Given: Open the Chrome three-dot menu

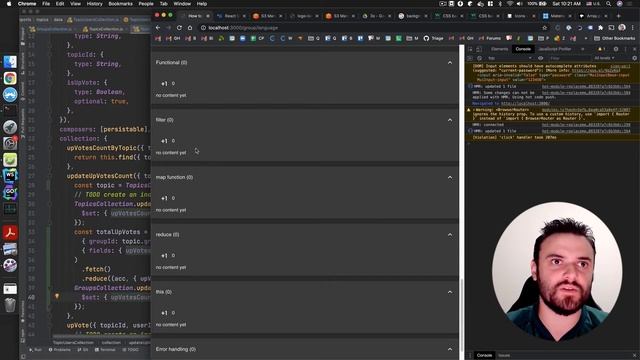Looking at the screenshot, I should click(633, 28).
